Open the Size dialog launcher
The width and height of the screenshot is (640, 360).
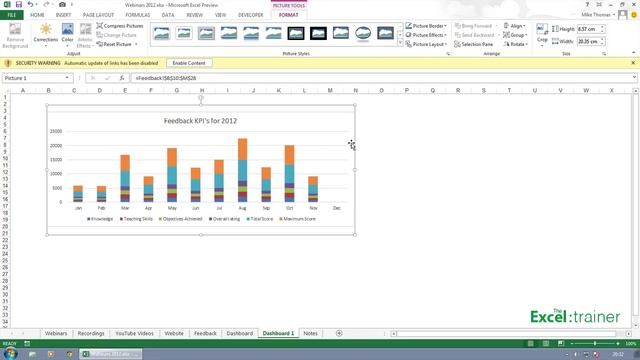(604, 54)
